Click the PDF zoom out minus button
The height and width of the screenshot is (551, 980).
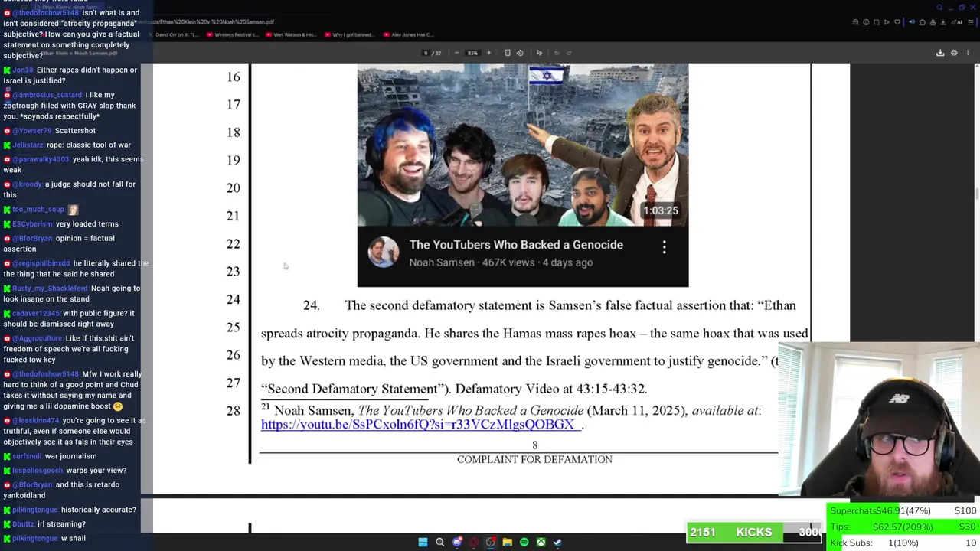point(456,53)
